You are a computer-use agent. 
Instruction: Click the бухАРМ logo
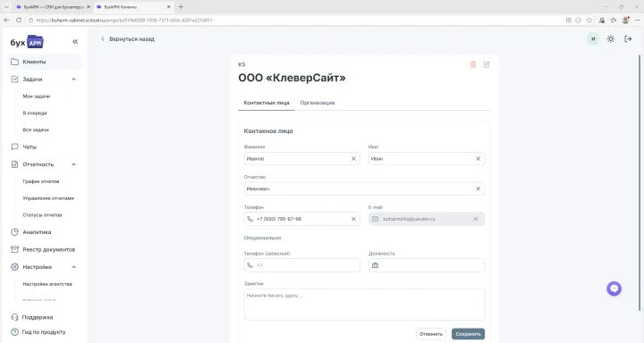(x=27, y=42)
